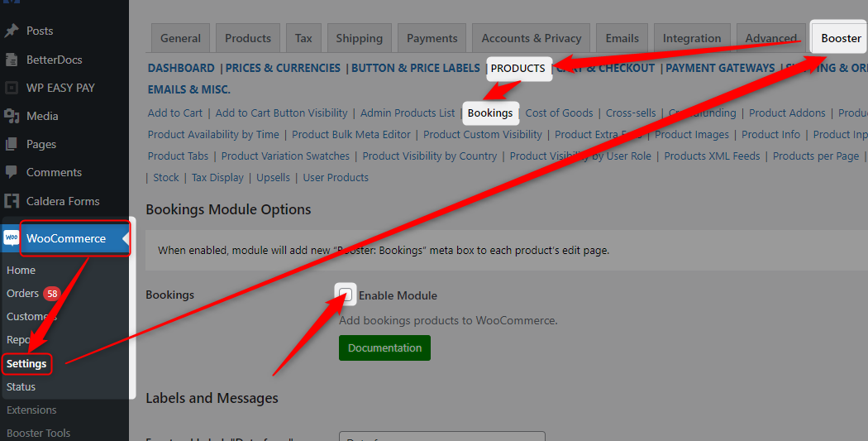Open the User Products link
The image size is (868, 441).
(336, 178)
